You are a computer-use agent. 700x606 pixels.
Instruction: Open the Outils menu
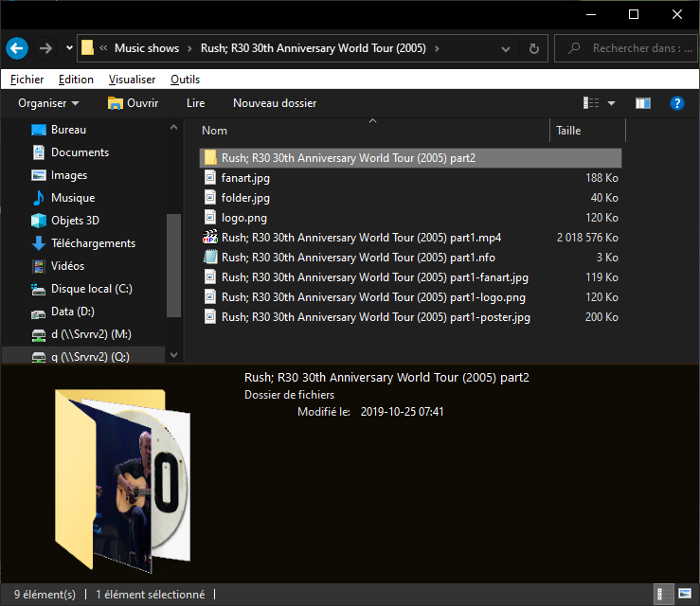point(185,80)
